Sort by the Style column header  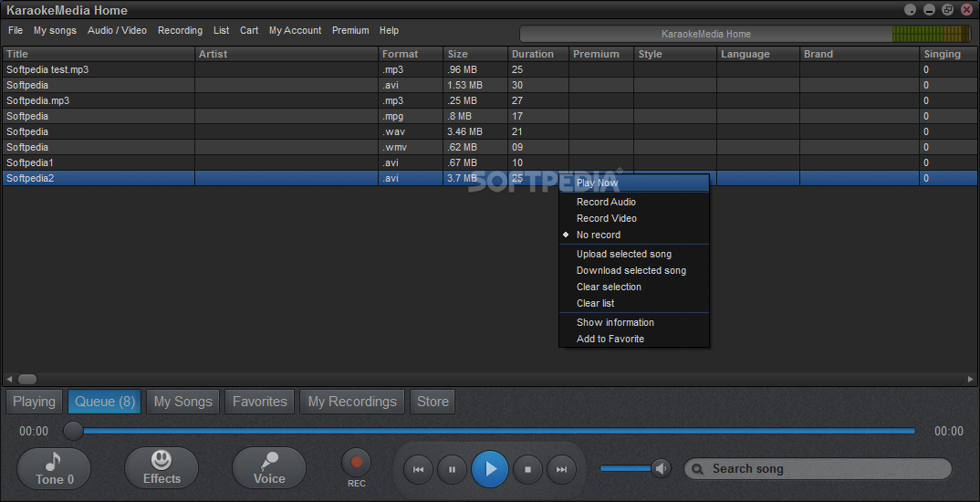point(675,54)
